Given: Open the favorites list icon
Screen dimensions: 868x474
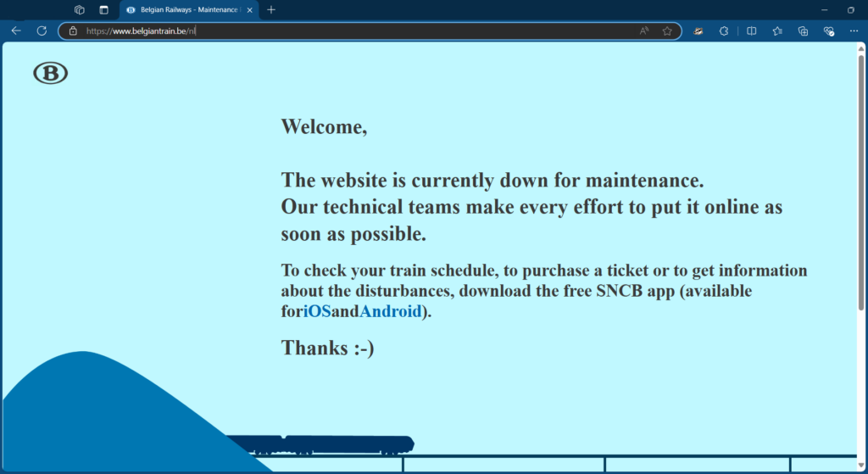Looking at the screenshot, I should 777,31.
